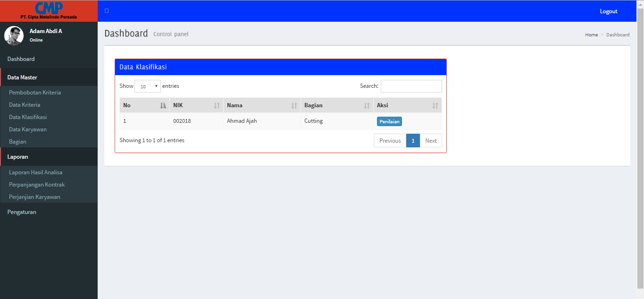
Task: Open Perjanjian Karyawan report
Action: (x=34, y=197)
